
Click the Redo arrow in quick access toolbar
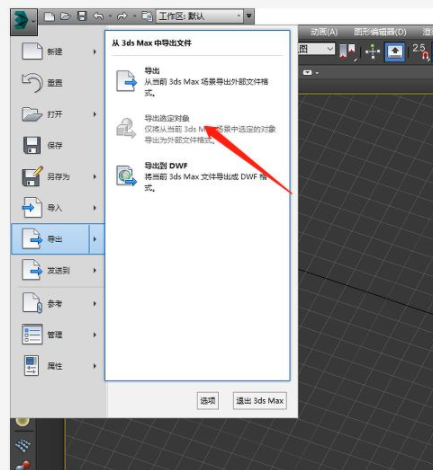pos(122,16)
